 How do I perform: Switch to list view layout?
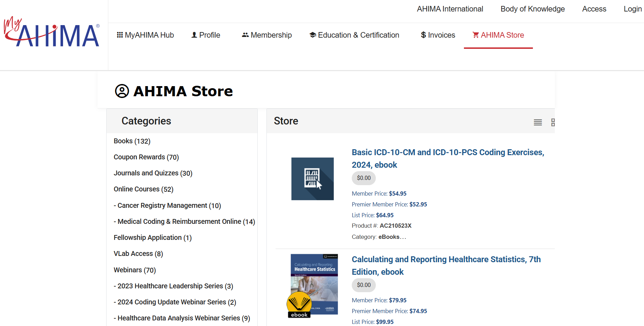[x=538, y=122]
